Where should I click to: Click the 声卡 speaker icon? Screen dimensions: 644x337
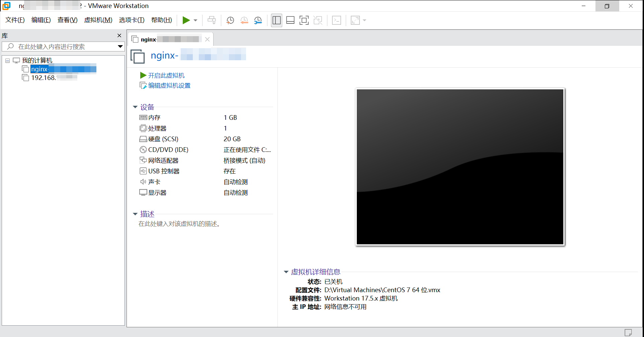(143, 182)
